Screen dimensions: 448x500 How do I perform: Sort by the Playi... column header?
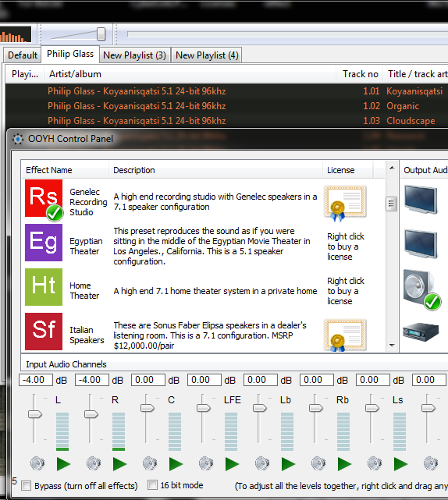click(25, 74)
